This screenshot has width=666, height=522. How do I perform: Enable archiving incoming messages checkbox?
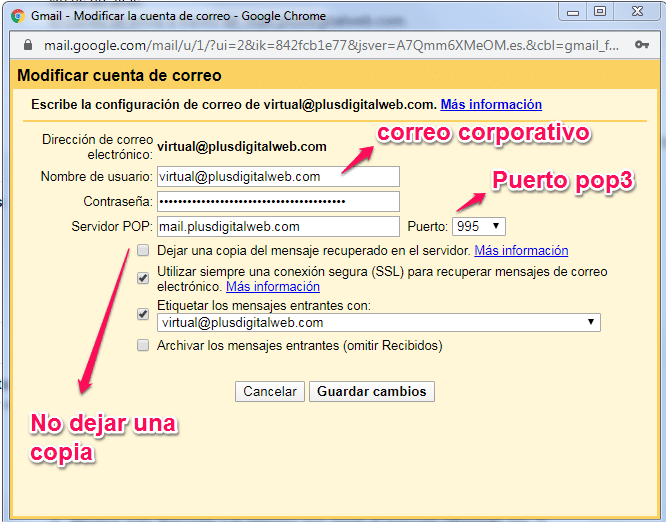(143, 345)
